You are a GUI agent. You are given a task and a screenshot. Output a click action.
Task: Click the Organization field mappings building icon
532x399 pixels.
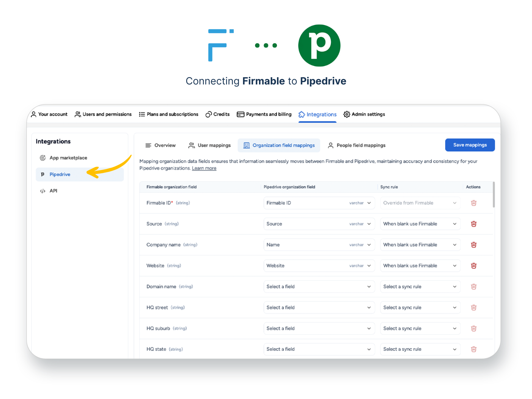coord(246,145)
